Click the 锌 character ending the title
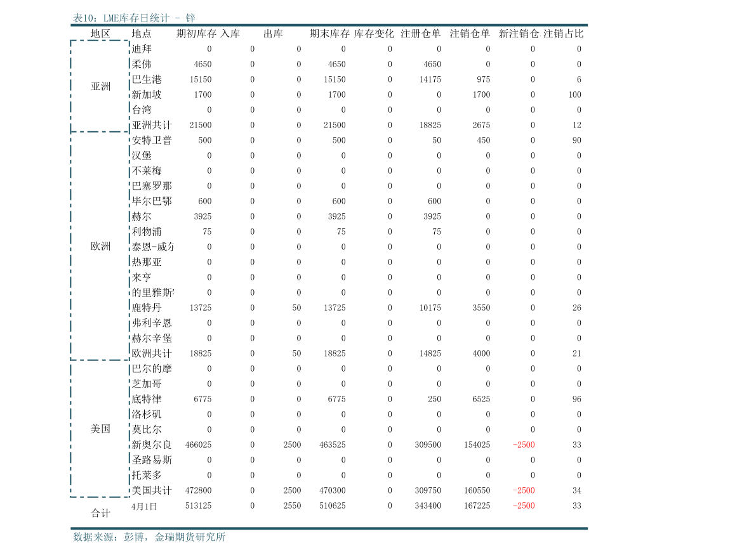Image resolution: width=756 pixels, height=555 pixels. (x=190, y=18)
